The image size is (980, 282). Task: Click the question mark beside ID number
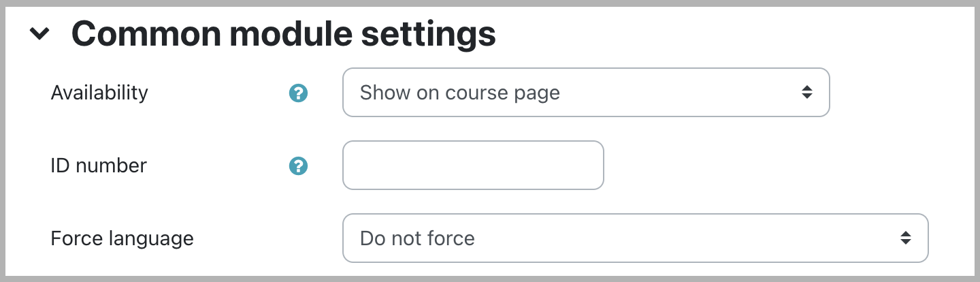click(x=298, y=166)
